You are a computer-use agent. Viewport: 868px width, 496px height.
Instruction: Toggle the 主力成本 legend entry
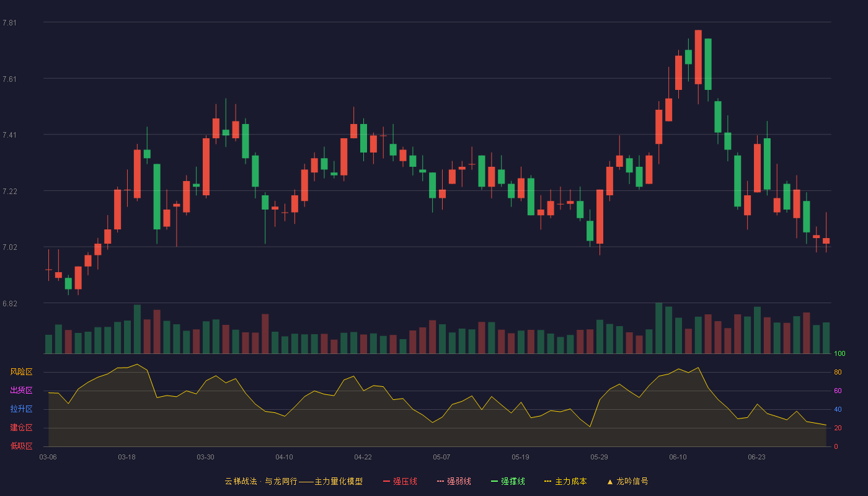coord(565,481)
